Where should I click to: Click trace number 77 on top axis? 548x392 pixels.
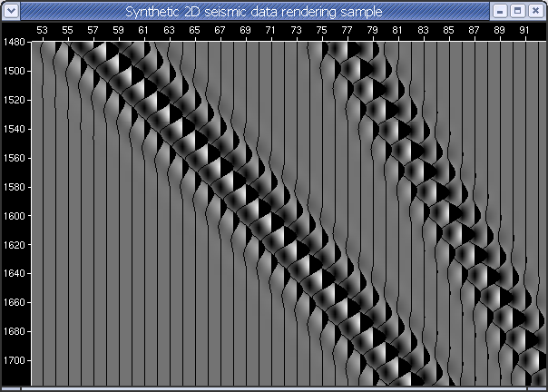(x=347, y=31)
